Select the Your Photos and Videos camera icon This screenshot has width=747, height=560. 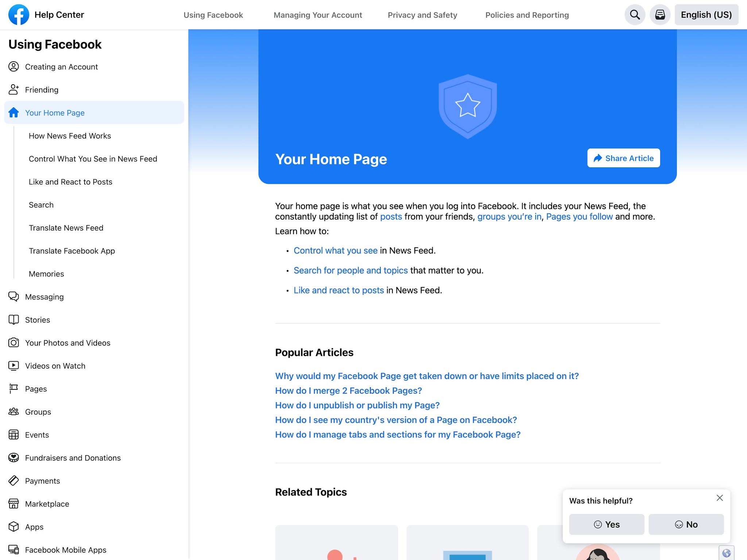pyautogui.click(x=13, y=343)
